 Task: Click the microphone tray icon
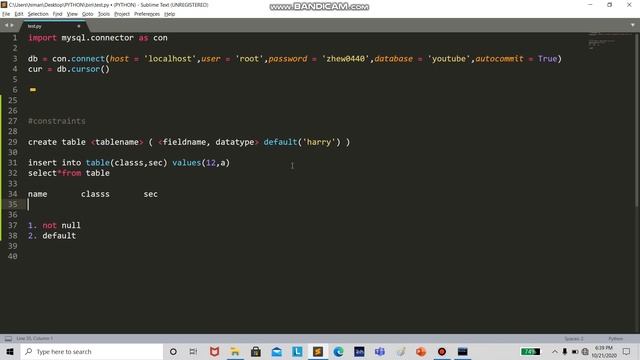tap(565, 351)
